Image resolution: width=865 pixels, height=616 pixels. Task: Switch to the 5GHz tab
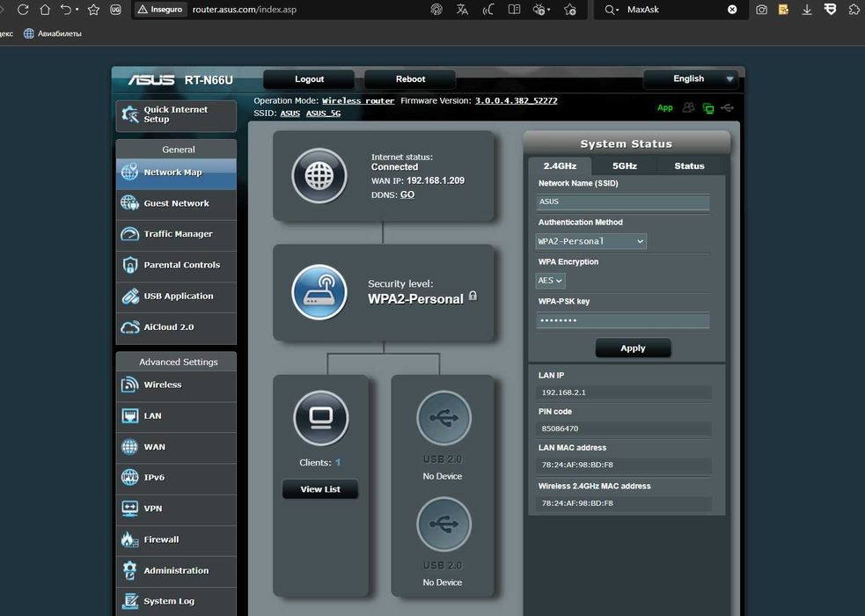click(x=625, y=166)
